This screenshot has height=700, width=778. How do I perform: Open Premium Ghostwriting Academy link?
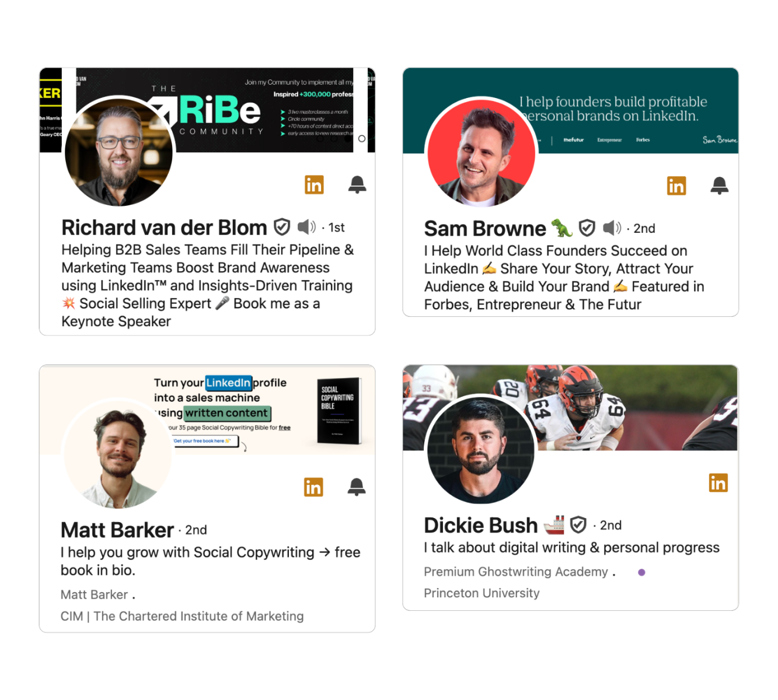[x=516, y=572]
